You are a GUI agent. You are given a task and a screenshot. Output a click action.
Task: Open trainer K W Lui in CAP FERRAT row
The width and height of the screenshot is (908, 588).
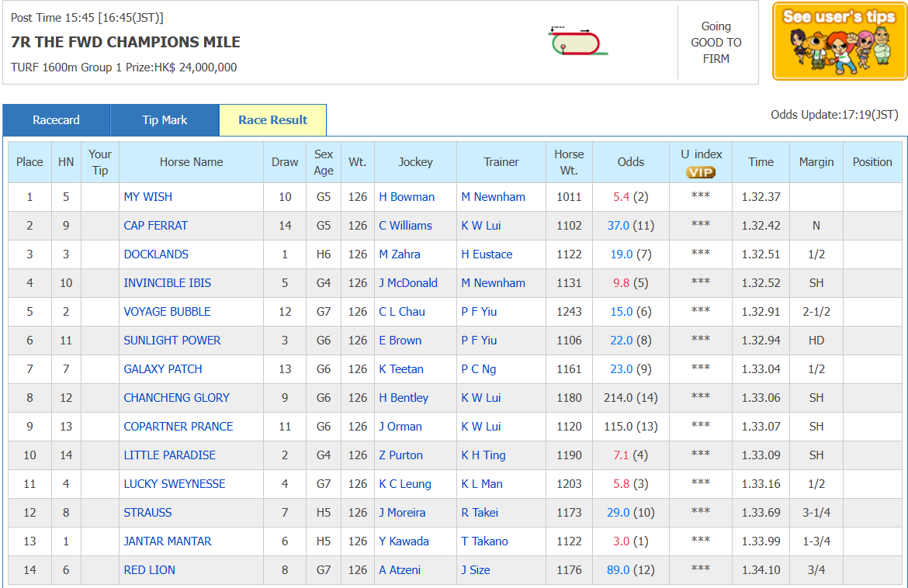coord(481,226)
